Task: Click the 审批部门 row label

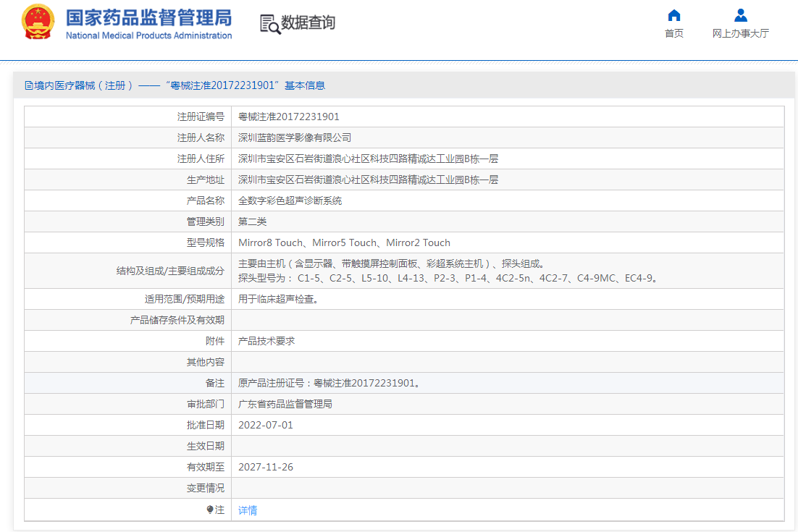Action: coord(206,404)
